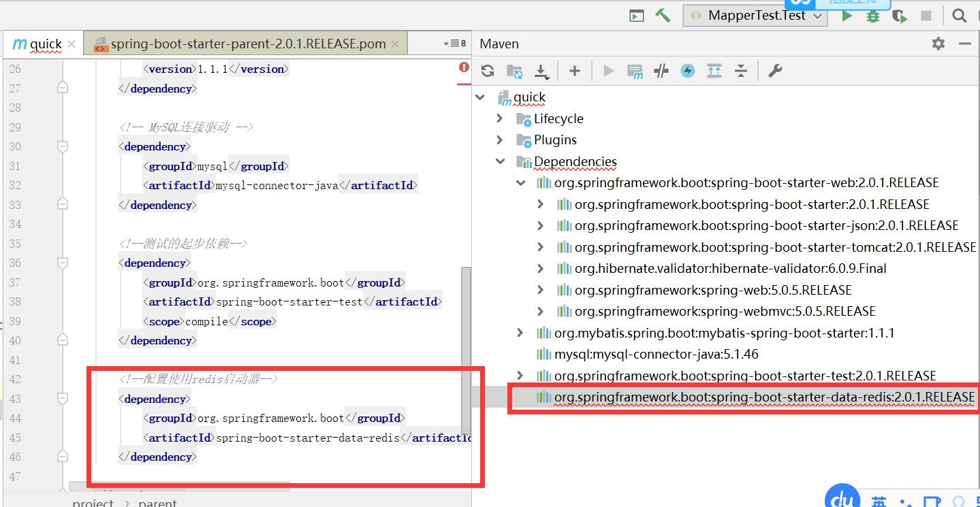This screenshot has width=980, height=507.
Task: Expand spring-boot-starter-tomcat dependency
Action: (x=541, y=247)
